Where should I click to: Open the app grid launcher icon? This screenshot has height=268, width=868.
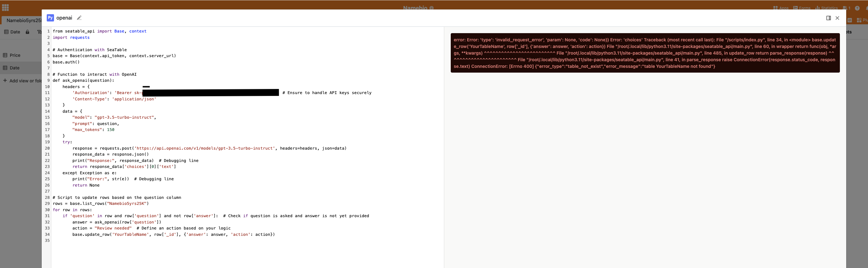click(5, 7)
